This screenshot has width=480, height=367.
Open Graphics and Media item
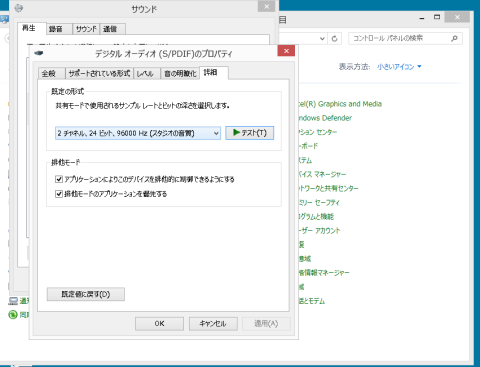click(340, 104)
